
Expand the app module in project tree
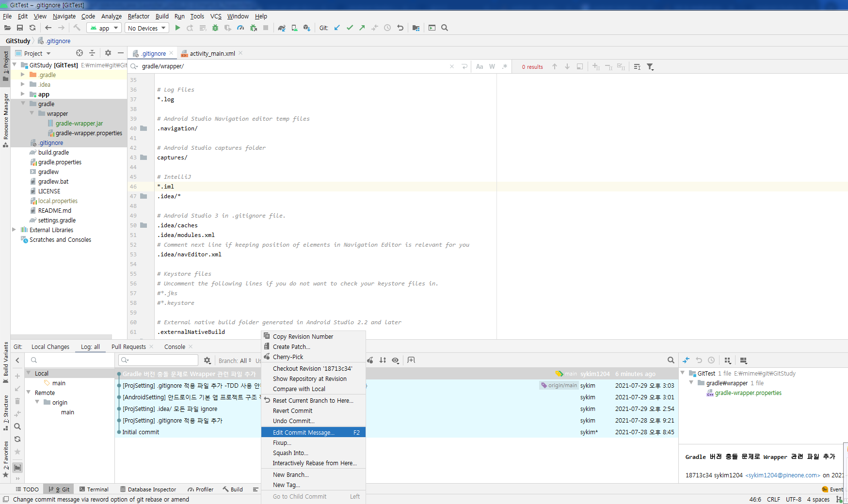point(23,94)
